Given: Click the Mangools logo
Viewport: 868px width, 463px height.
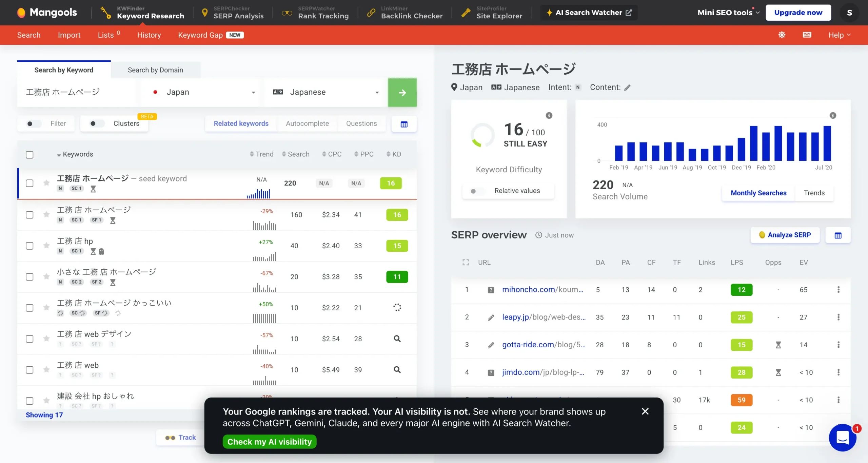Looking at the screenshot, I should pyautogui.click(x=47, y=13).
